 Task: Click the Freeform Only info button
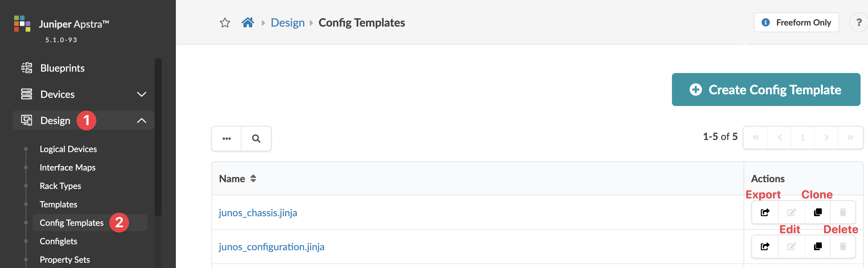[x=796, y=23]
